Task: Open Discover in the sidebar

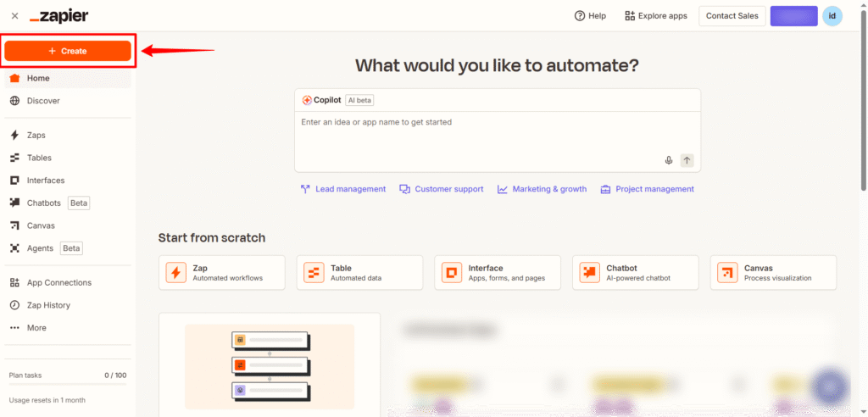Action: [68, 101]
